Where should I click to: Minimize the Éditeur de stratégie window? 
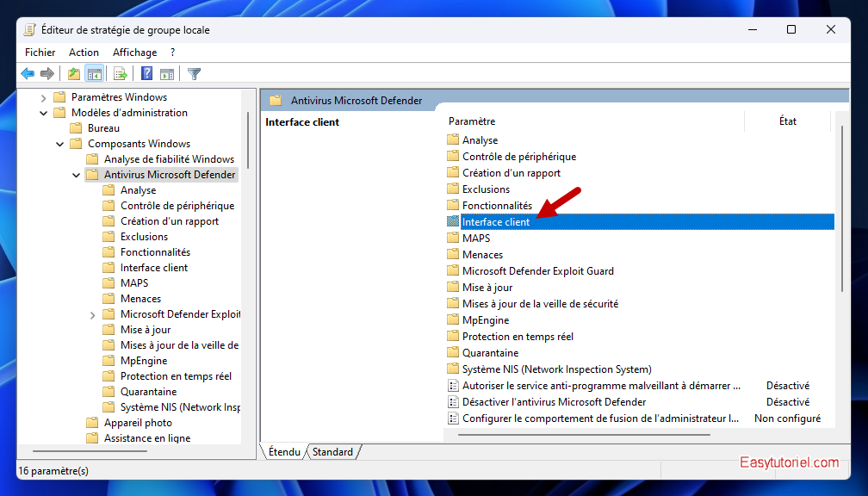pos(753,30)
